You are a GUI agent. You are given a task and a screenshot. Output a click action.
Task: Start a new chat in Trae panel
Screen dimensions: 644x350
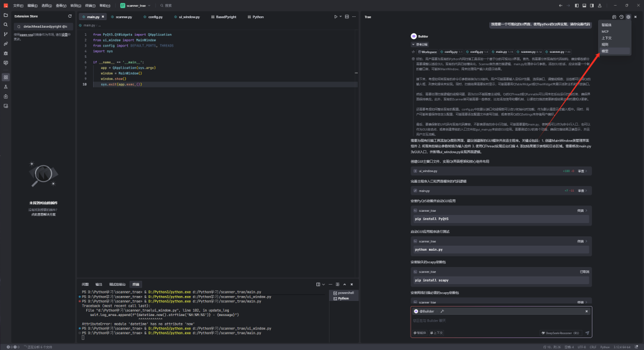[x=614, y=17]
